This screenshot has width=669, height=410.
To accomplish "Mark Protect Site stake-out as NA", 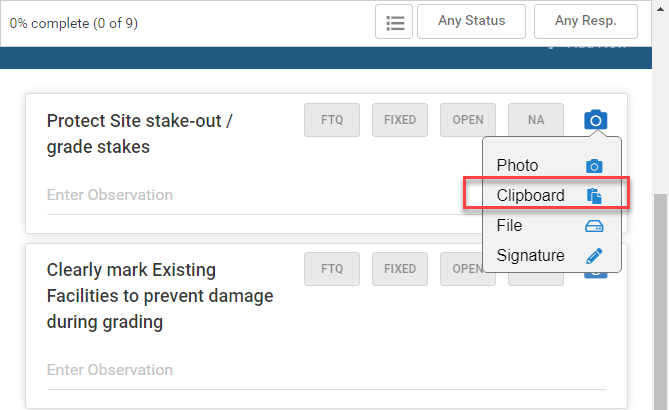I will 536,120.
